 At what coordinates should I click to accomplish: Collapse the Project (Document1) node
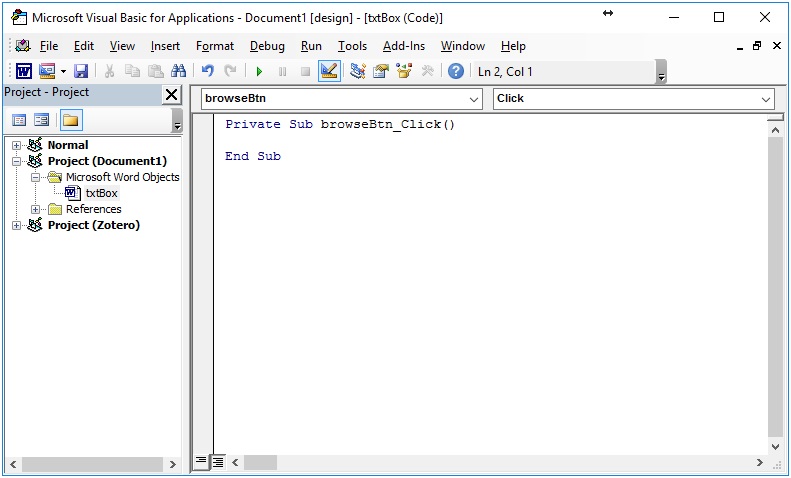pos(16,161)
